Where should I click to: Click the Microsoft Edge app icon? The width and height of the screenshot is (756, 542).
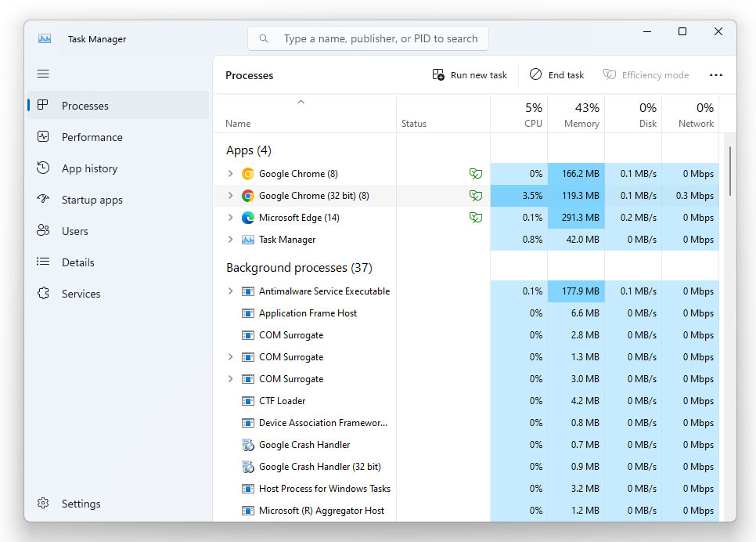click(248, 218)
